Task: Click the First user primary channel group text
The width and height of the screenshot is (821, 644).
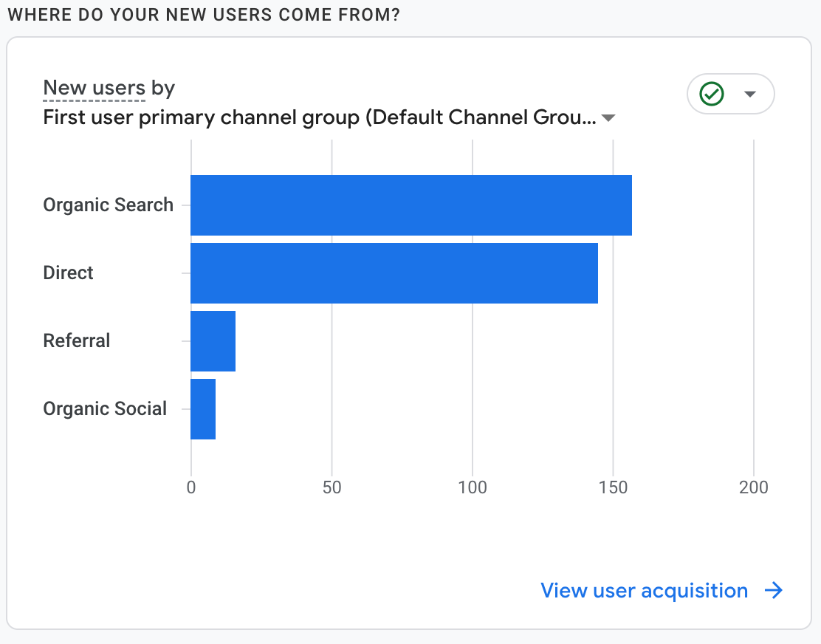Action: 319,117
